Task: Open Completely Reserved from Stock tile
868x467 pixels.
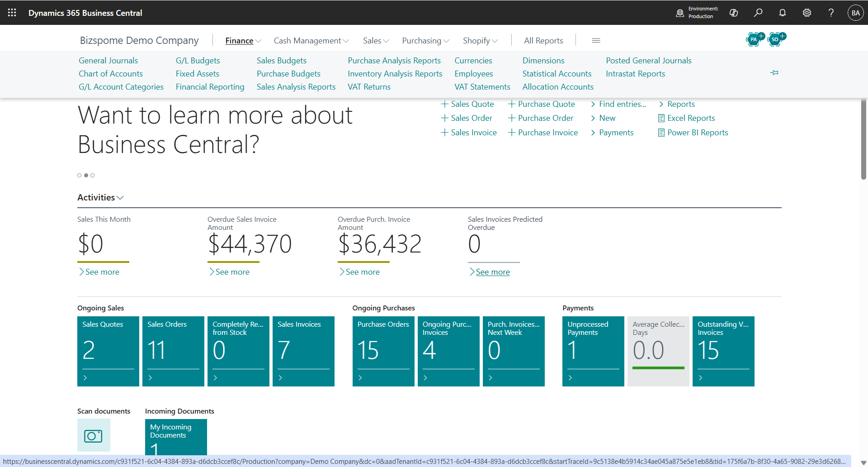Action: (238, 351)
